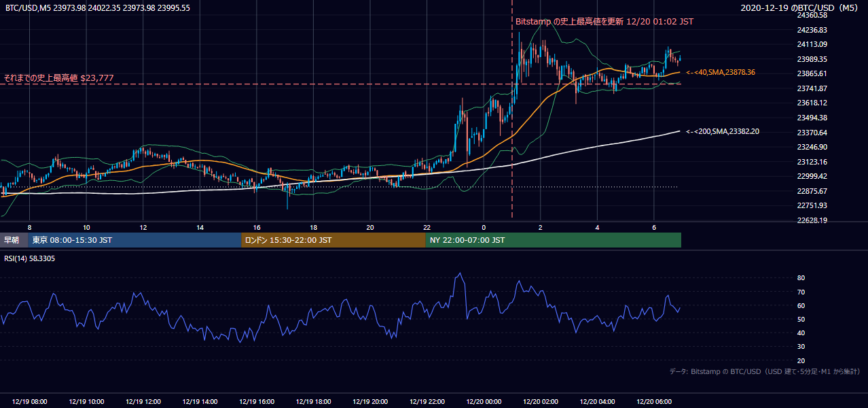Viewport: 868px width, 408px height.
Task: Click hour tick 16 under the price chart
Action: coord(257,227)
